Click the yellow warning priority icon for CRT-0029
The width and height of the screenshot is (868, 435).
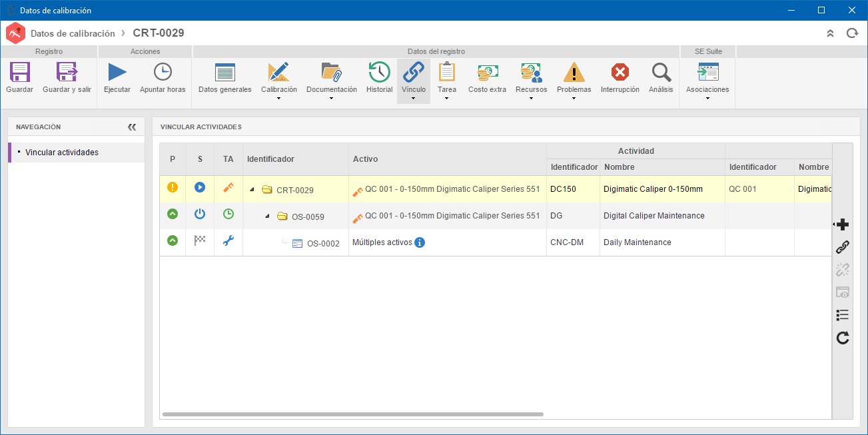tap(173, 187)
